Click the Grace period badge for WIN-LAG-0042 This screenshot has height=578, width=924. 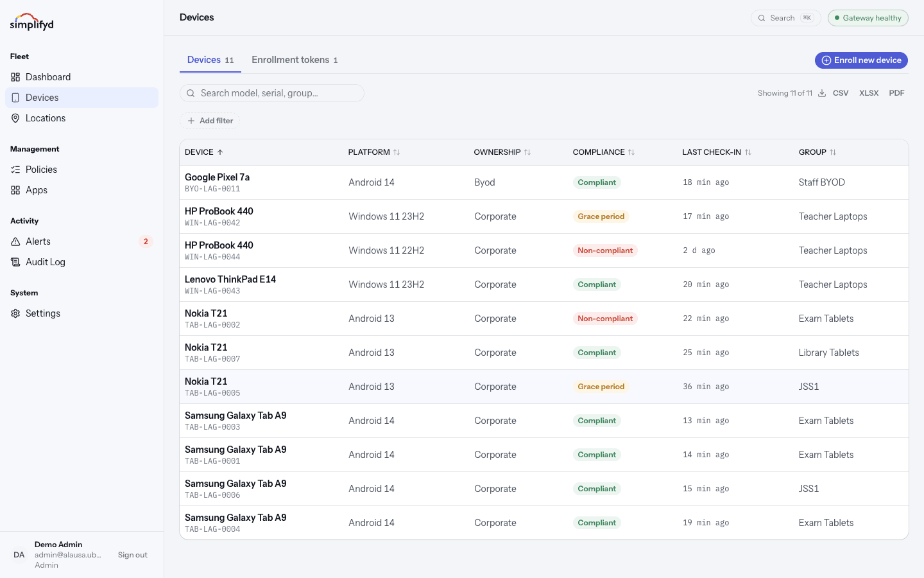click(x=601, y=216)
